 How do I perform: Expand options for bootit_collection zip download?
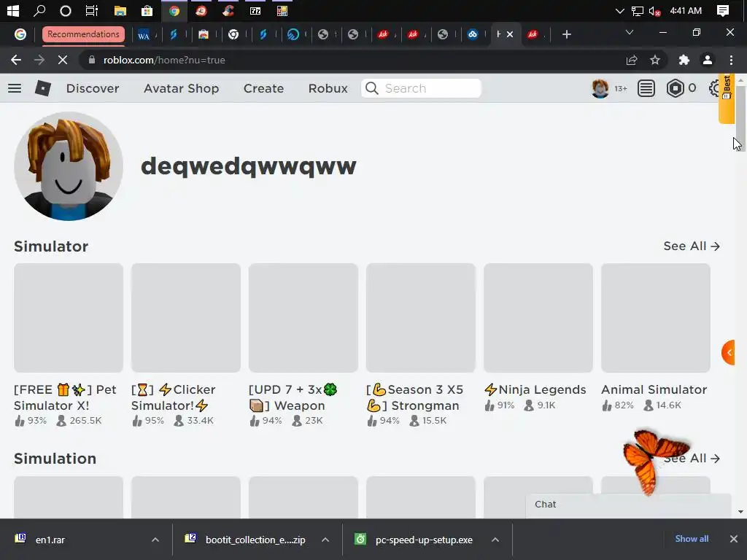click(325, 540)
